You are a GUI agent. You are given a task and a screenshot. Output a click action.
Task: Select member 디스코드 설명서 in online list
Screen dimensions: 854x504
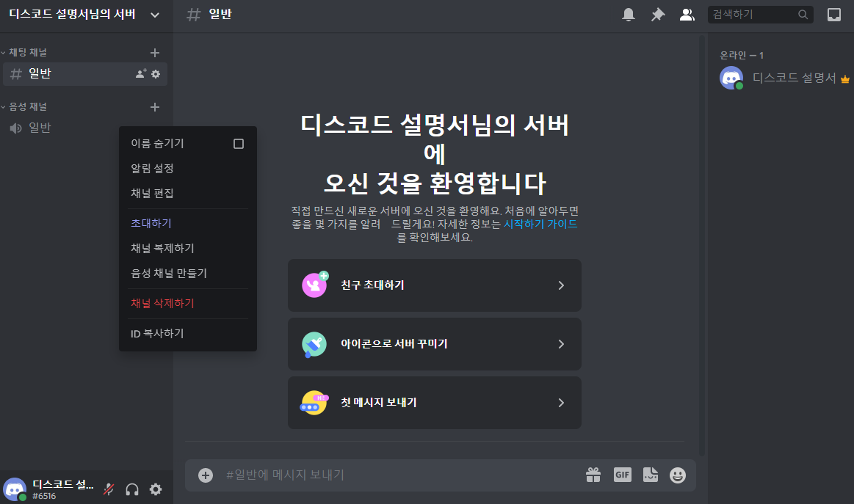[784, 78]
